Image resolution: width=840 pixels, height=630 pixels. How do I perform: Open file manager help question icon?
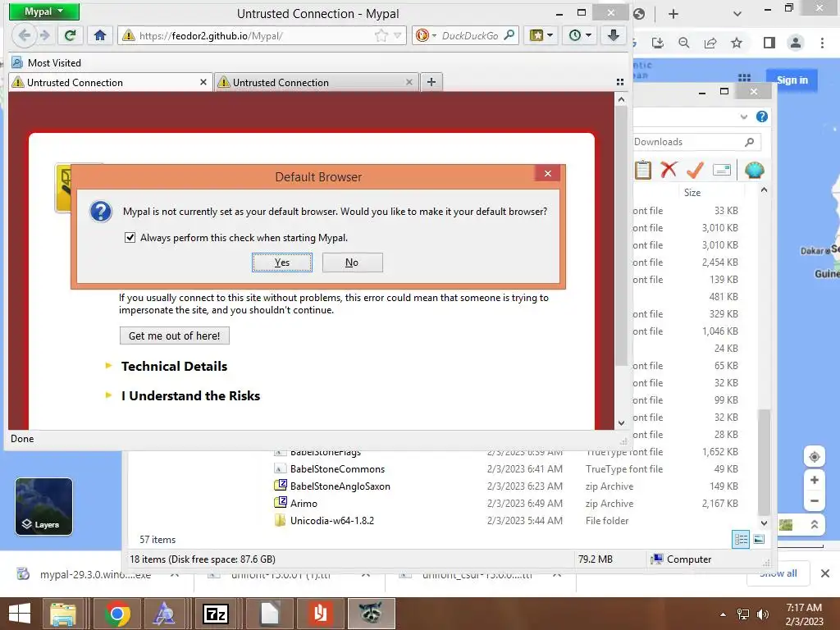[x=762, y=116]
